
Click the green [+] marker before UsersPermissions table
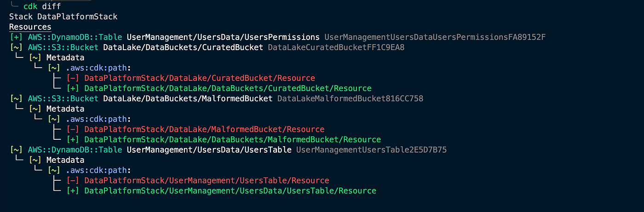16,37
